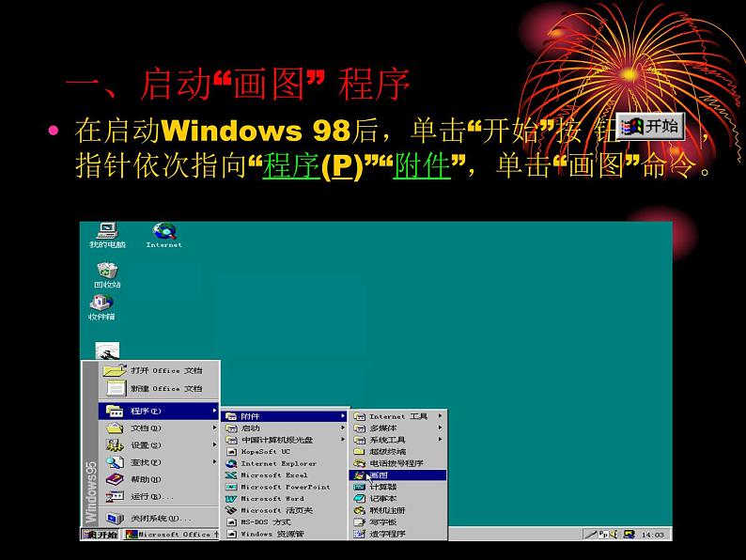Viewport: 746px width, 560px height.
Task: Click the Microsoft Word icon
Action: (x=231, y=499)
